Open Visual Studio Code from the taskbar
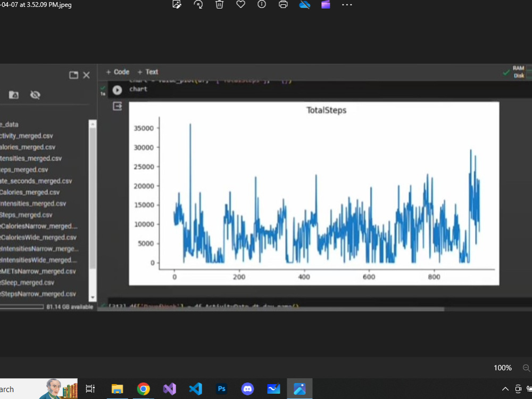Screen dimensions: 532x399 [x=195, y=389]
